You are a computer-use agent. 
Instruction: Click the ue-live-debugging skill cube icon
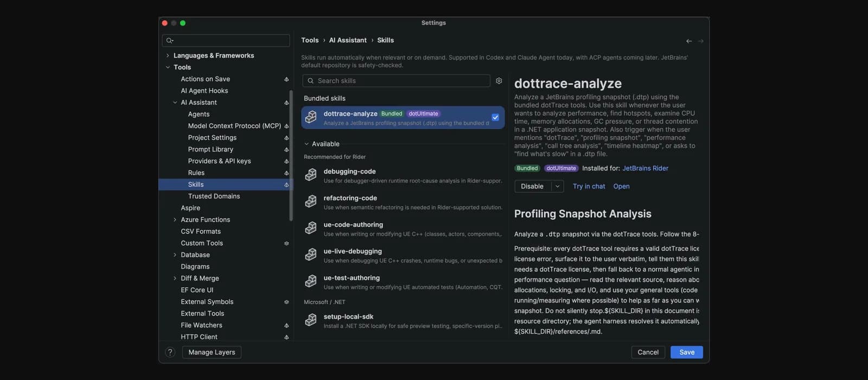311,255
